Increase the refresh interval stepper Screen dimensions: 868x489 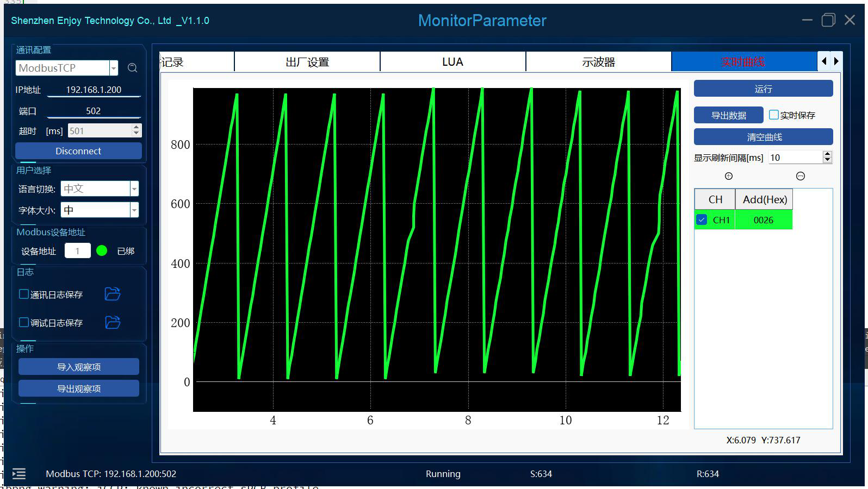coord(827,154)
